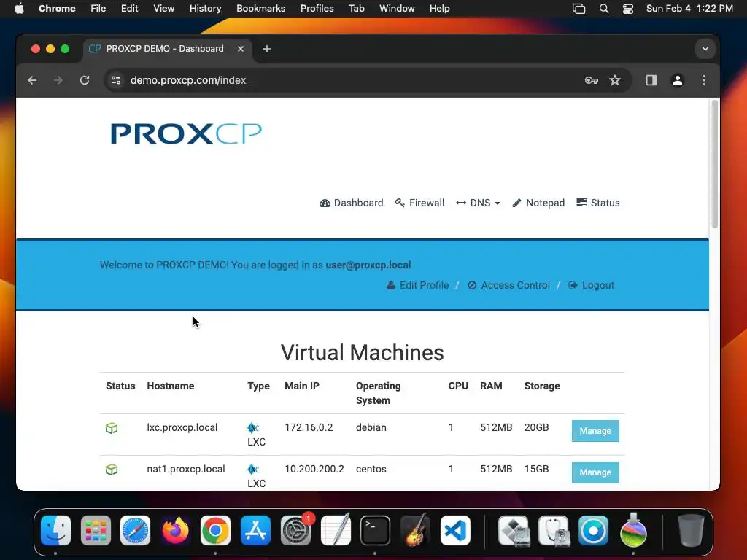
Task: Click the LXC type icon for nat1.proxcp.local
Action: [253, 469]
